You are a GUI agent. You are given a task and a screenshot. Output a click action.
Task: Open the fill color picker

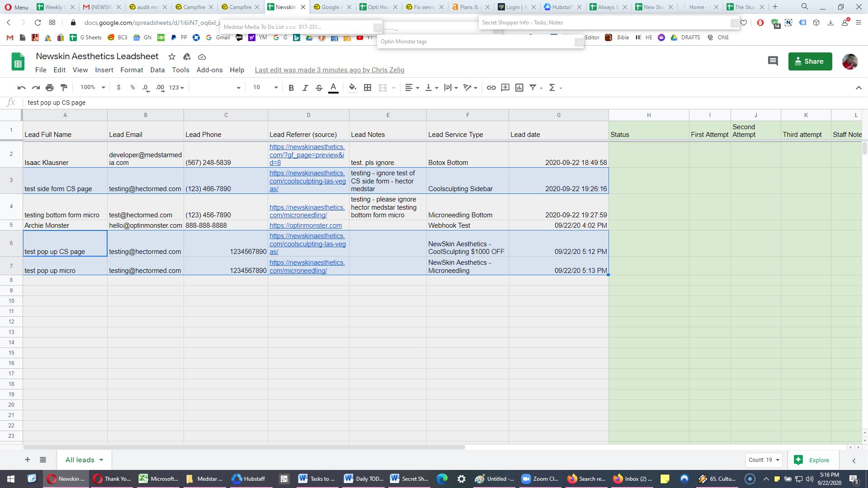tap(353, 88)
